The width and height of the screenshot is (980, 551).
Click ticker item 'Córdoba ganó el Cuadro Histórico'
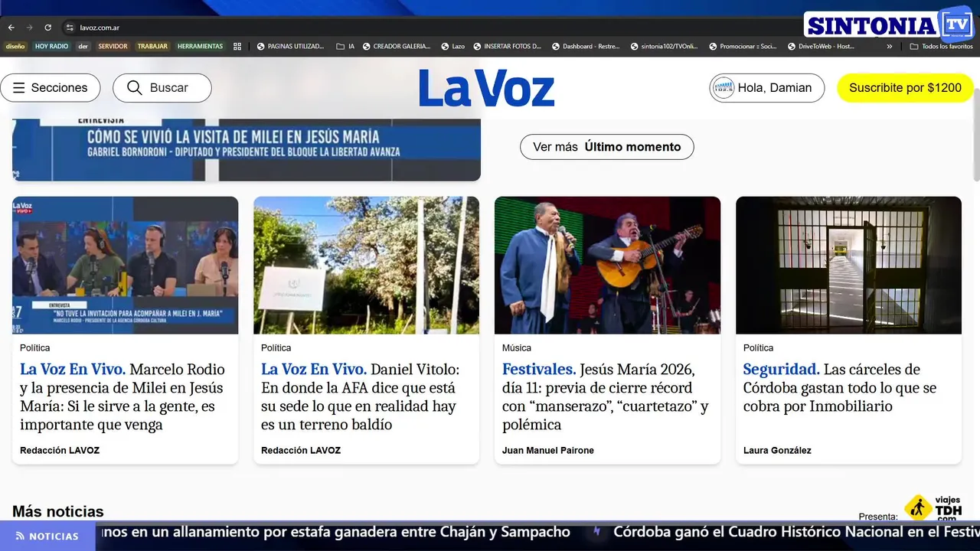click(x=796, y=532)
